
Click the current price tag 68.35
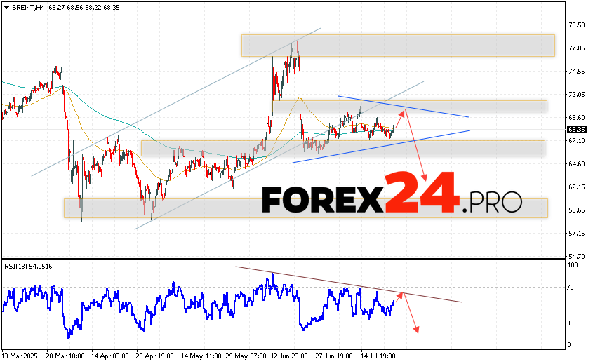point(577,130)
